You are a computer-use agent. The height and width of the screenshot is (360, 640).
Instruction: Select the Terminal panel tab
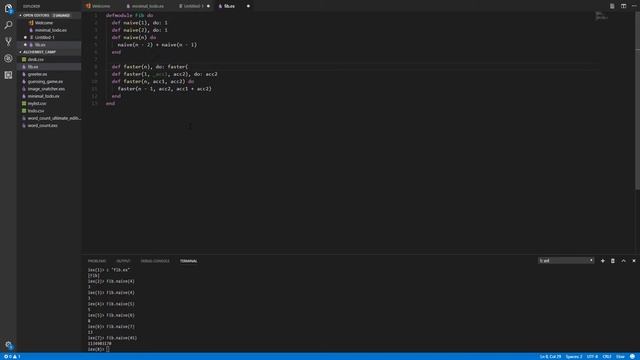click(189, 261)
